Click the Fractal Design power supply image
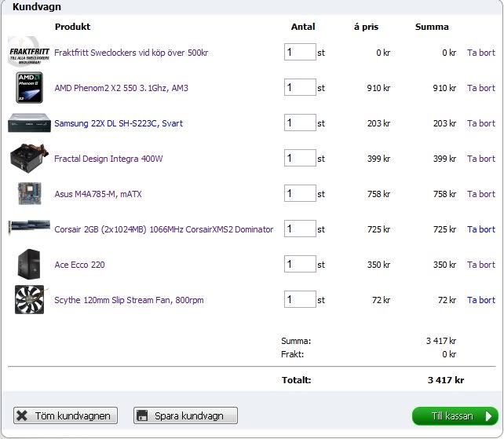This screenshot has height=439, width=504. (29, 158)
